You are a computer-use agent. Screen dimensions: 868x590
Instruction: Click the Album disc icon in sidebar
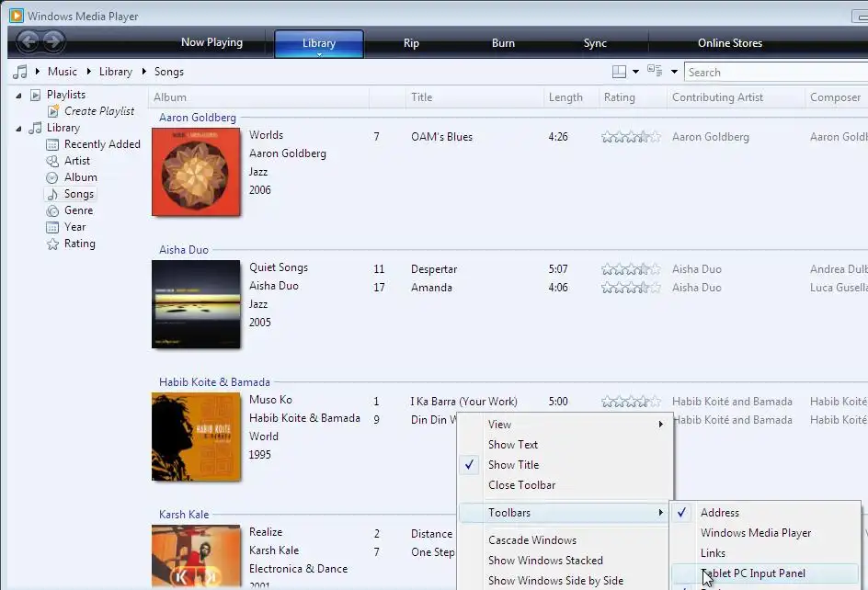click(x=52, y=177)
